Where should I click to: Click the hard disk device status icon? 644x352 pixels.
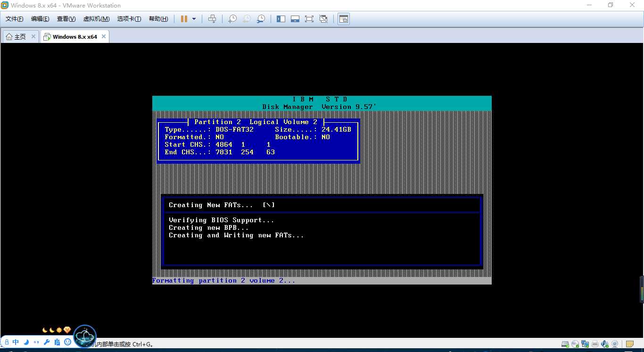565,344
